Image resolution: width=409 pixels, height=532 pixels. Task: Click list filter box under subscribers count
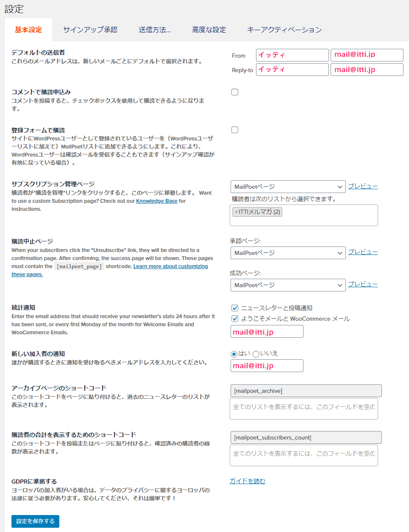(304, 455)
